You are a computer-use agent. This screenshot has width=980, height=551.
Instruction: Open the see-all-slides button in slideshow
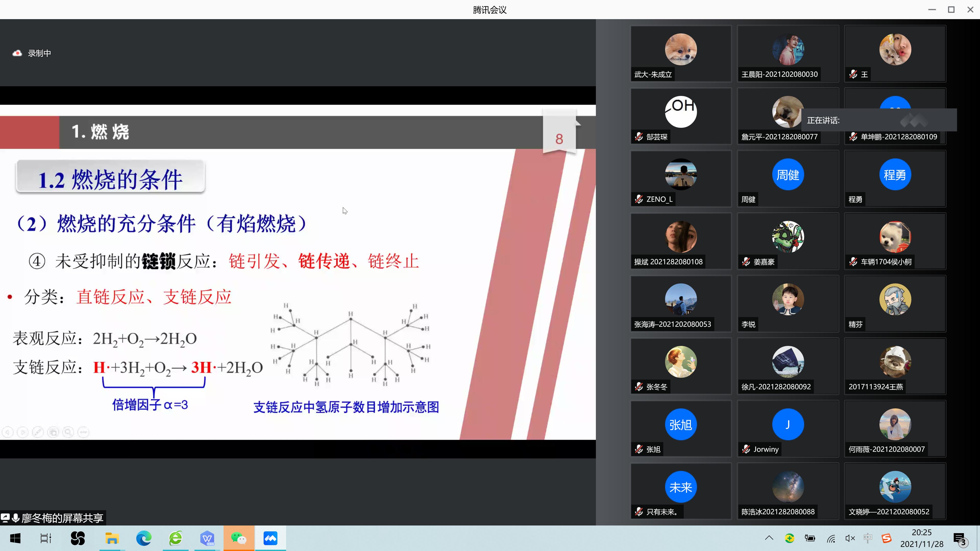click(53, 432)
